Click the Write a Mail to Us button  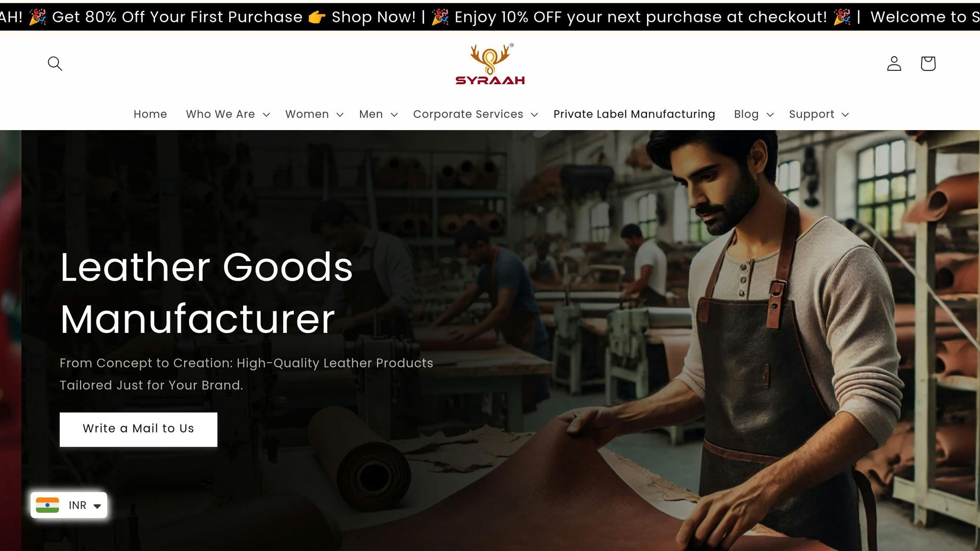pos(138,430)
